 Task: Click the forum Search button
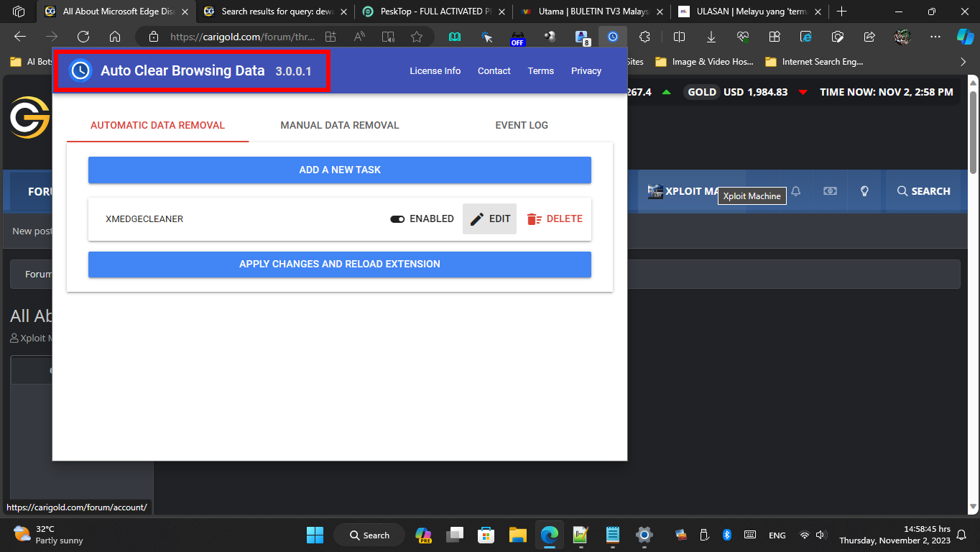[923, 191]
